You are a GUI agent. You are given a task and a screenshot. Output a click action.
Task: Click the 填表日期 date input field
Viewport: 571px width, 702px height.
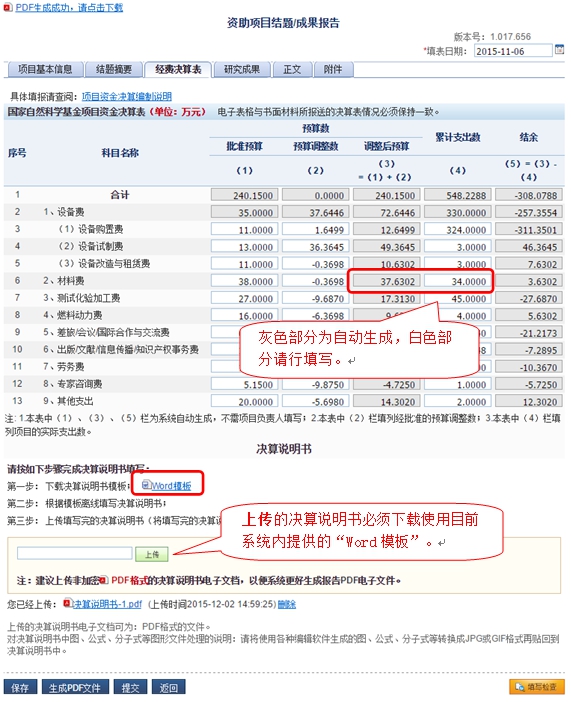513,51
